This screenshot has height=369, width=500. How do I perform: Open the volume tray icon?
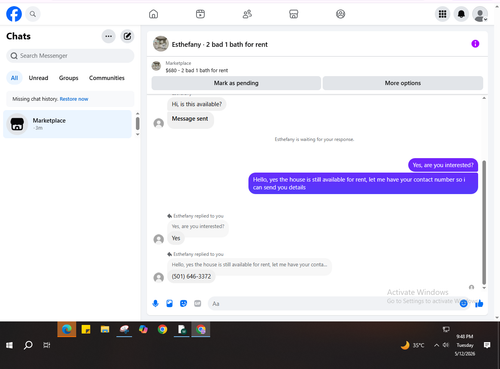[x=446, y=345]
